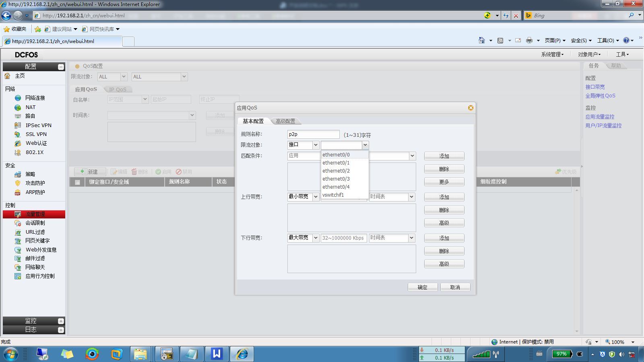Open the 系统管理 menu

pos(552,54)
